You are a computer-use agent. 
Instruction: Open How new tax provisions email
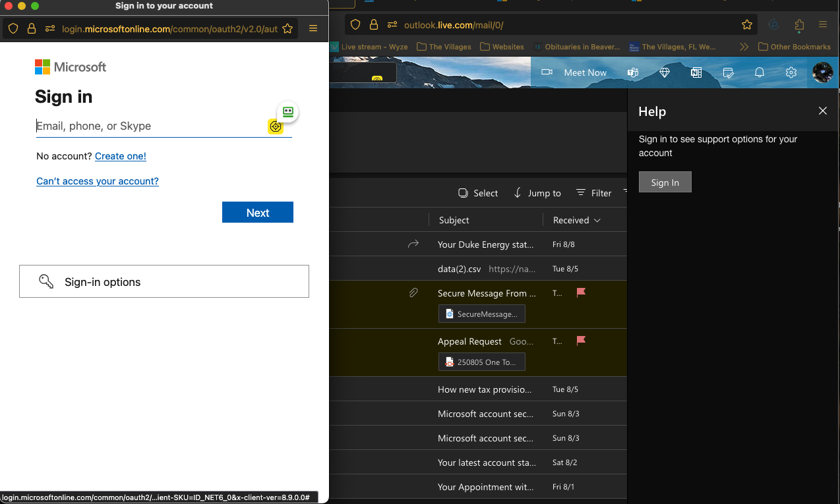485,389
